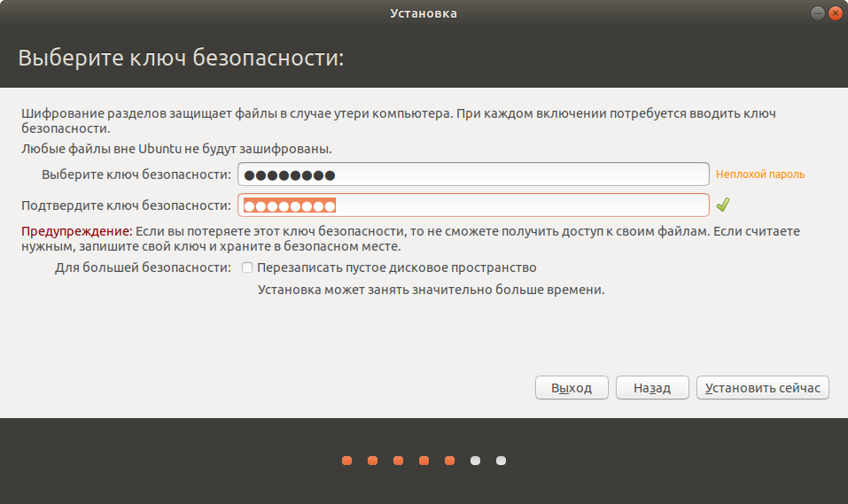Close the Установка window
This screenshot has width=848, height=504.
835,13
